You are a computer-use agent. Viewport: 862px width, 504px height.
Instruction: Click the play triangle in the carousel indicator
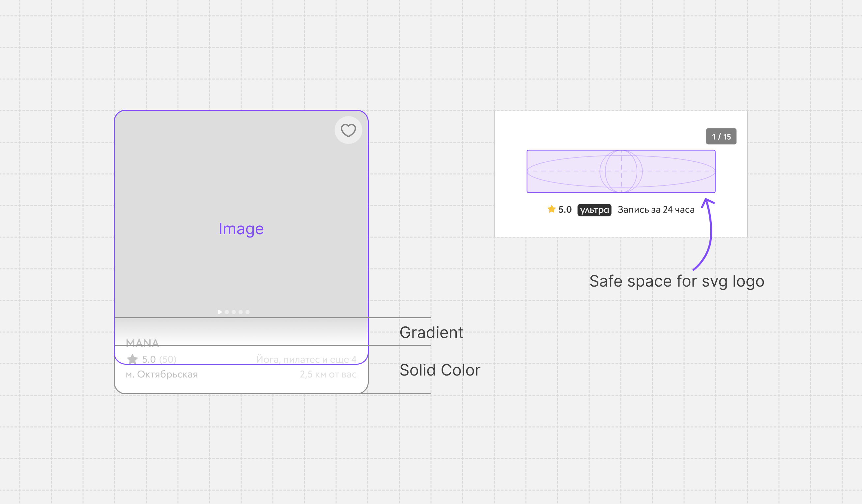tap(220, 312)
